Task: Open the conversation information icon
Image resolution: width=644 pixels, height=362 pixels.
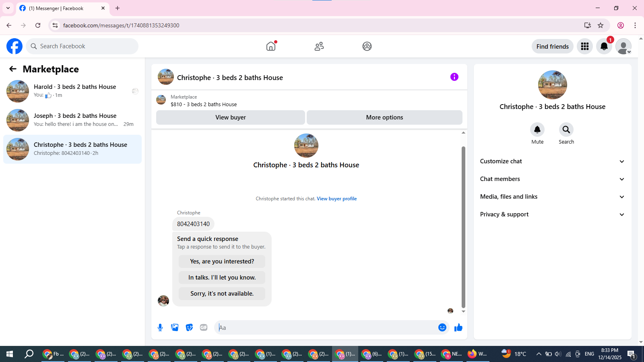Action: pos(454,77)
